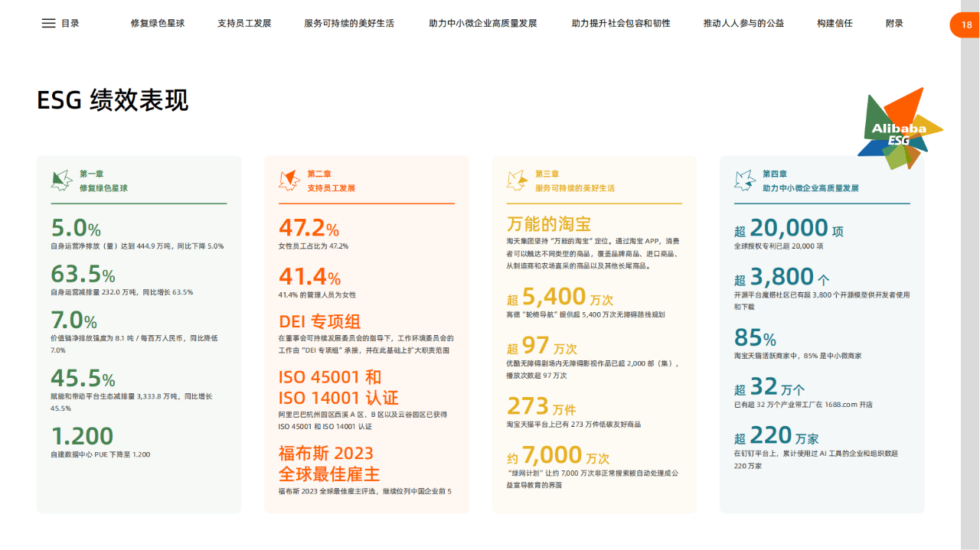Click the large 超 3,800 个 figure
The height and width of the screenshot is (550, 980).
pyautogui.click(x=782, y=276)
